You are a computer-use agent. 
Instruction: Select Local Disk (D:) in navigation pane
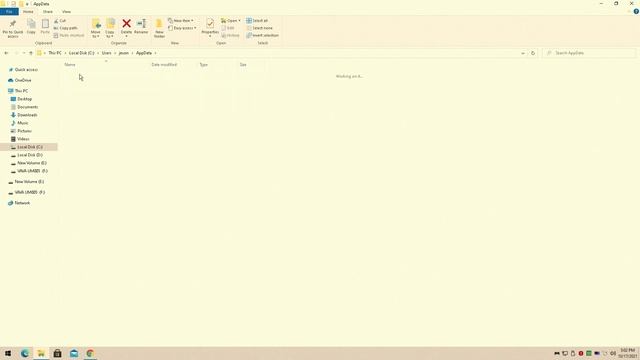click(x=30, y=155)
